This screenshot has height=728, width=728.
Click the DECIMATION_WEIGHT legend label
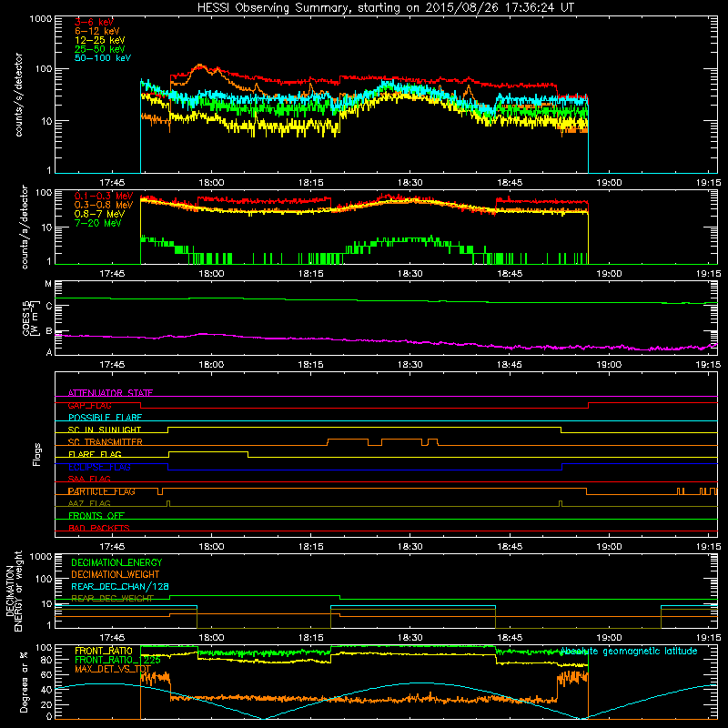[x=116, y=574]
